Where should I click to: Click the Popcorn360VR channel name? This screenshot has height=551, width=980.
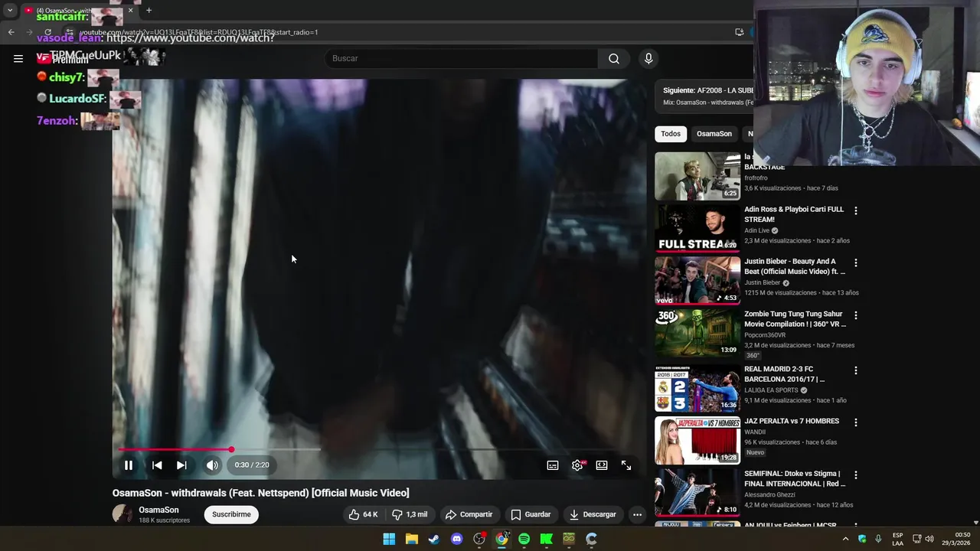765,335
